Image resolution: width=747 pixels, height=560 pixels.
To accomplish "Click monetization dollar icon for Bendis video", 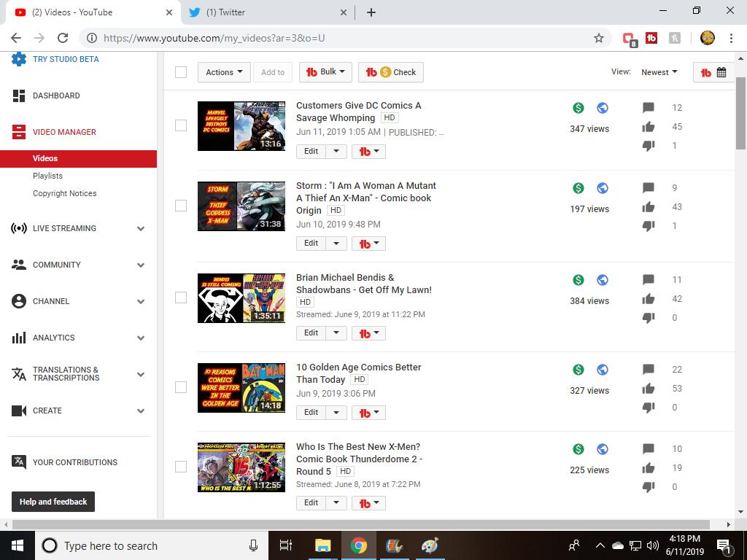I will tap(578, 280).
